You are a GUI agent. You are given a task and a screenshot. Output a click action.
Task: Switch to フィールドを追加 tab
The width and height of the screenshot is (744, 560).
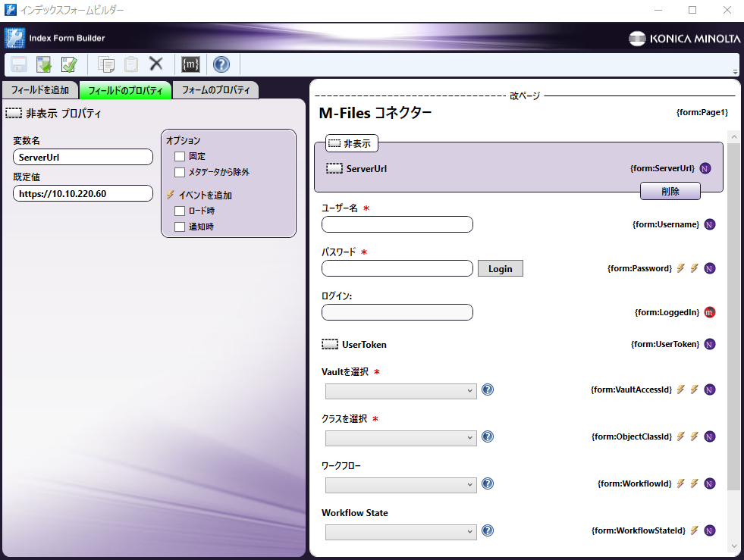(40, 90)
